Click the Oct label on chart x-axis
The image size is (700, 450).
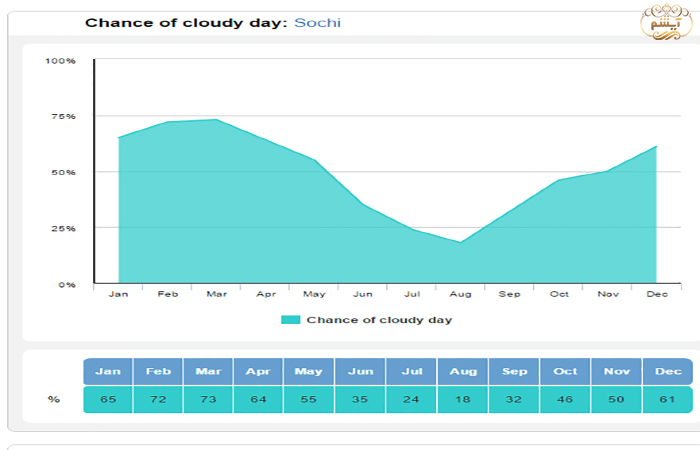559,294
